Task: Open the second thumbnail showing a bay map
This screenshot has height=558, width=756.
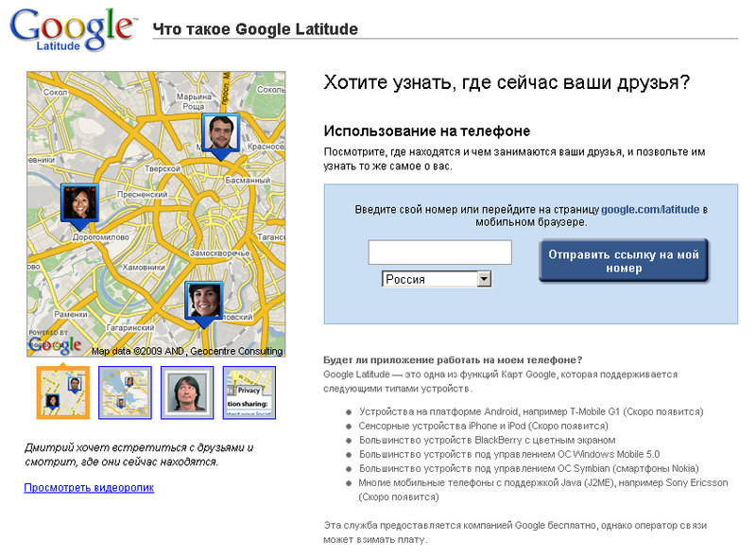Action: pos(125,392)
